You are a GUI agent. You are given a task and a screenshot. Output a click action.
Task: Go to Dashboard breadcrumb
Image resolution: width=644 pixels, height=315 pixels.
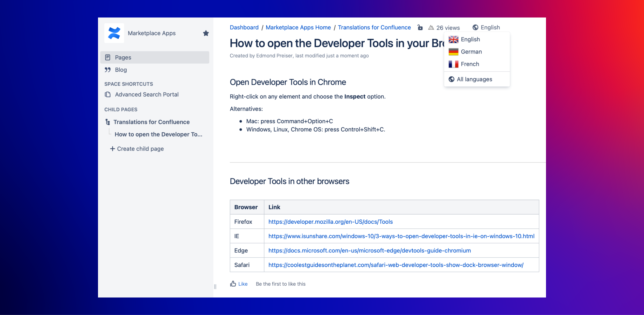click(244, 28)
